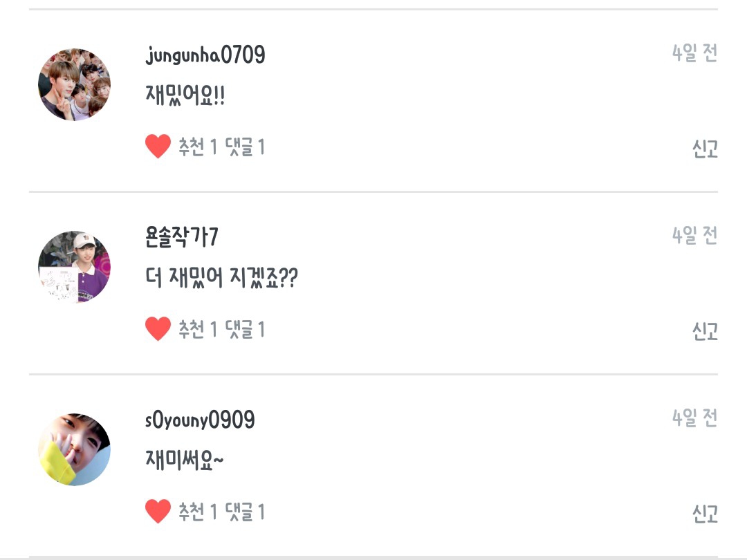The width and height of the screenshot is (747, 560).
Task: Click the username jungunha0709
Action: pyautogui.click(x=205, y=55)
